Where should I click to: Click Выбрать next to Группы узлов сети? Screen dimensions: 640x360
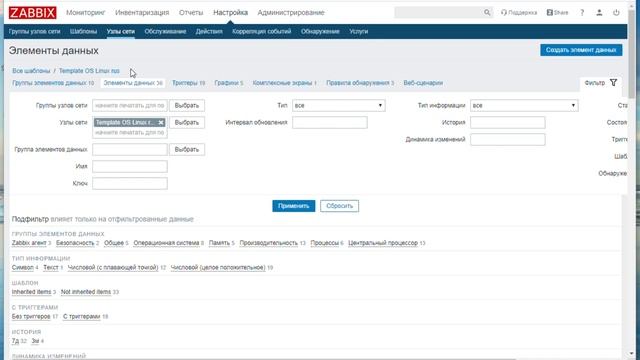tap(187, 105)
